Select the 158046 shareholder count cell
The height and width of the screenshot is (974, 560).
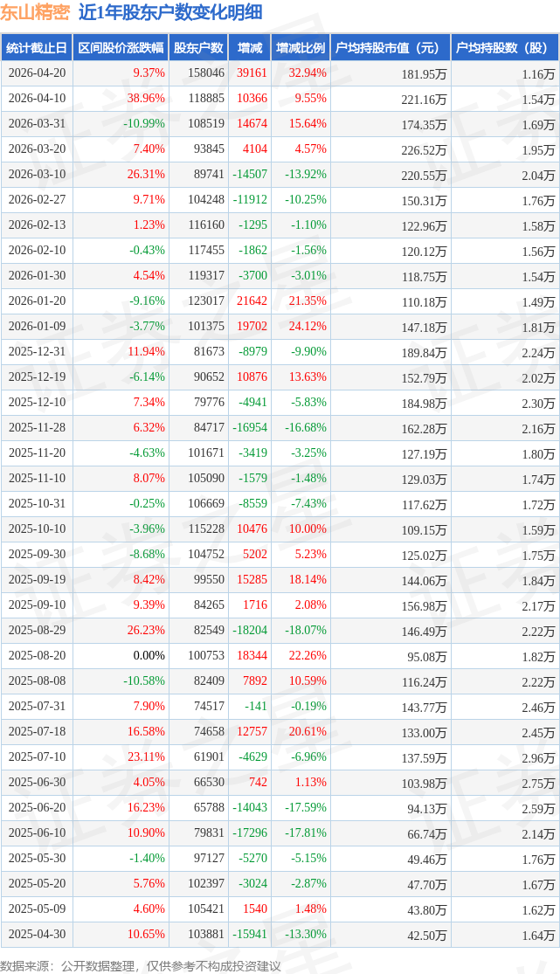click(206, 73)
